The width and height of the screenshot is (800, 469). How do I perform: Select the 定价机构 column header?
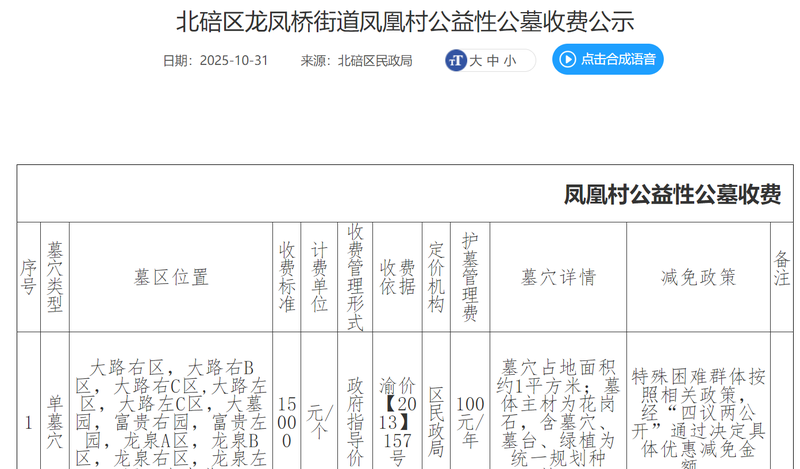[436, 277]
